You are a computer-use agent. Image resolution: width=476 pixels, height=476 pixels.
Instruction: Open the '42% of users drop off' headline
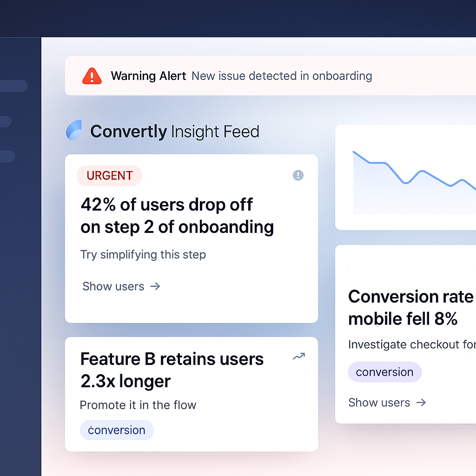click(x=177, y=216)
